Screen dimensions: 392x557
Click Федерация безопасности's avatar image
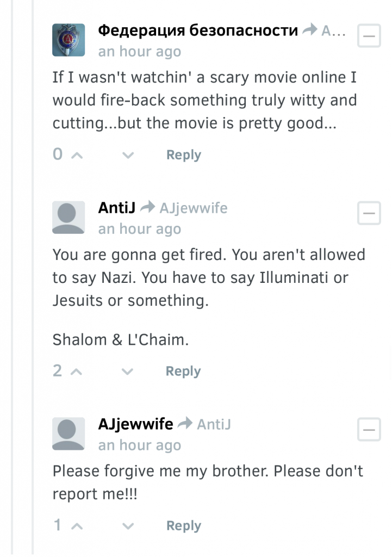(69, 40)
